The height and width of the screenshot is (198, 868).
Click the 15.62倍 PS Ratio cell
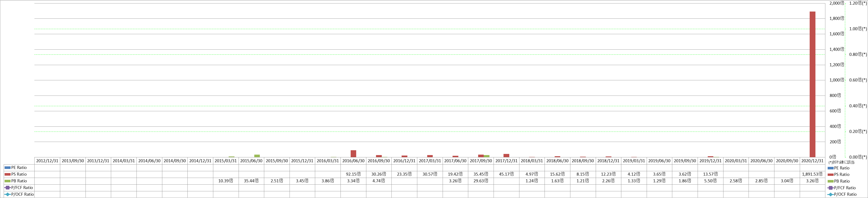(557, 174)
